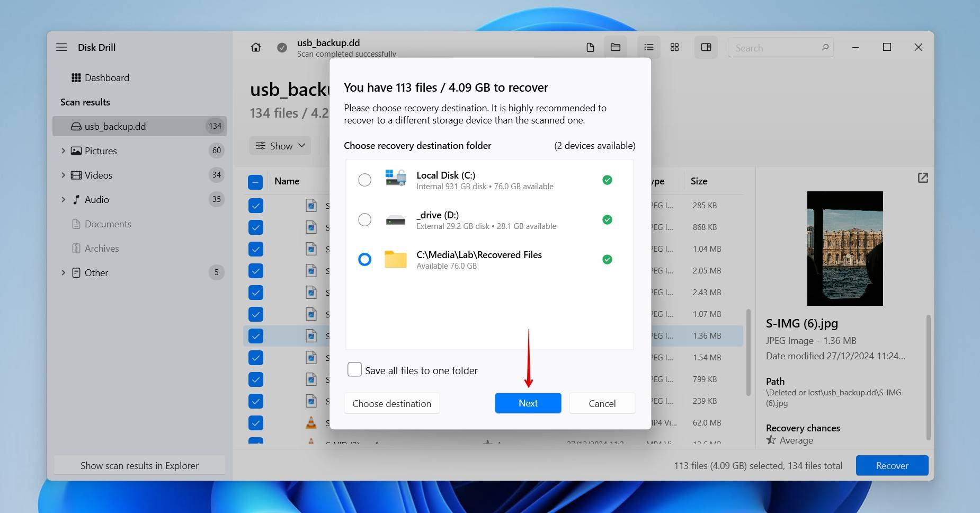This screenshot has width=980, height=513.
Task: Enable Save all files to one folder
Action: tap(354, 369)
